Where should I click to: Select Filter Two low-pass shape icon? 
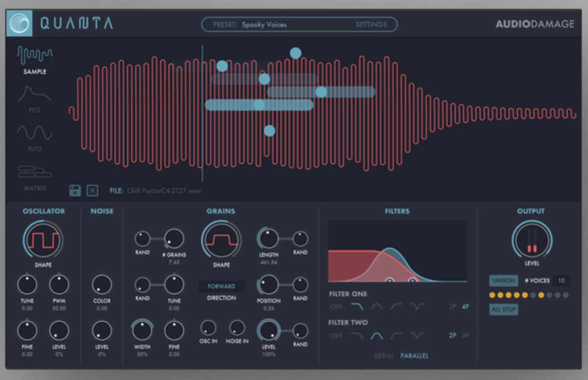(357, 335)
